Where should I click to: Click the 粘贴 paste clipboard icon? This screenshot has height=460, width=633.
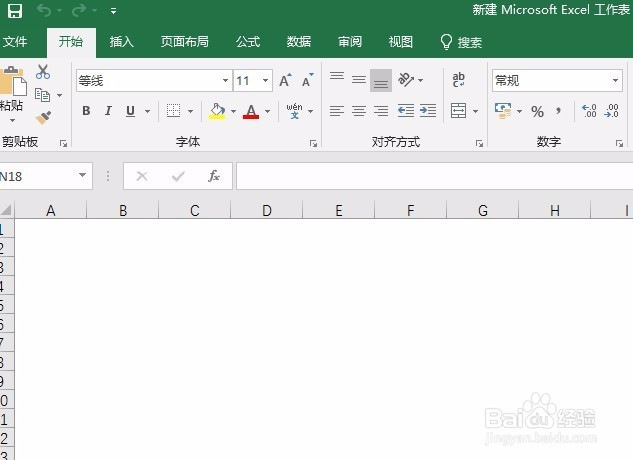click(13, 81)
